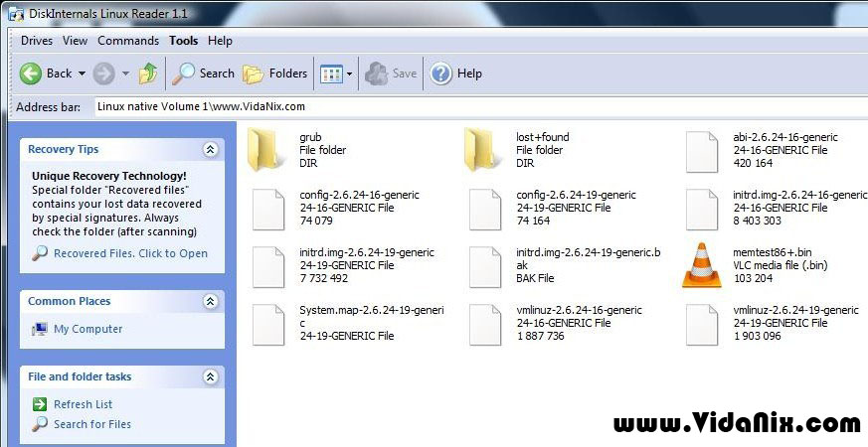Click the My Computer monitor icon
The width and height of the screenshot is (868, 447).
pos(40,329)
